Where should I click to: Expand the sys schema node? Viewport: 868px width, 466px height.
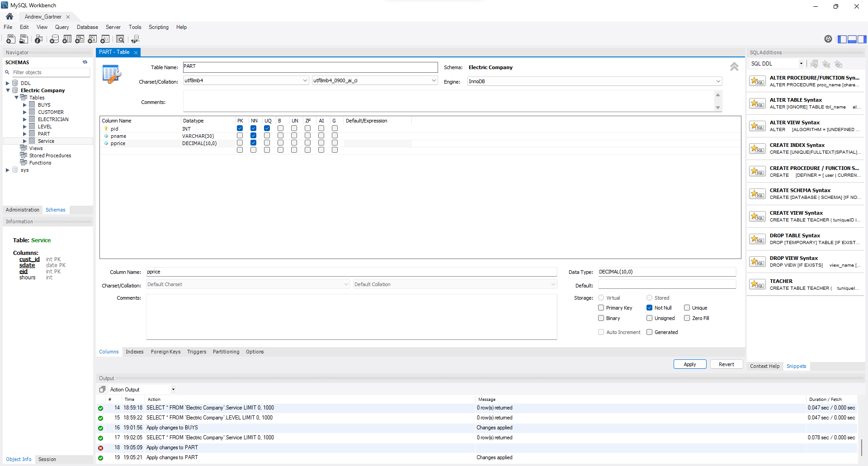[8, 170]
